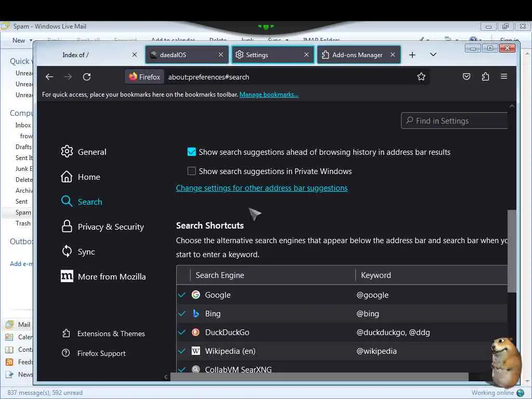Click the @bing keyword cell

[x=367, y=313]
